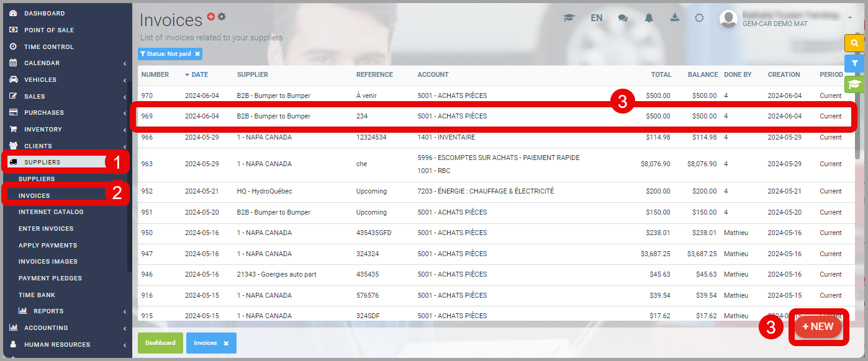The width and height of the screenshot is (868, 361).
Task: Open the notifications bell
Action: (x=649, y=18)
